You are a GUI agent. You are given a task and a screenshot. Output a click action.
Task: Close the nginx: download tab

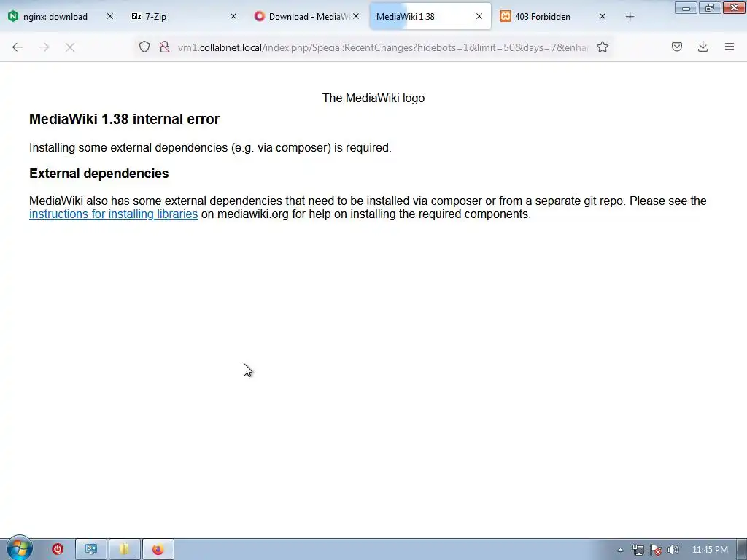click(x=110, y=16)
